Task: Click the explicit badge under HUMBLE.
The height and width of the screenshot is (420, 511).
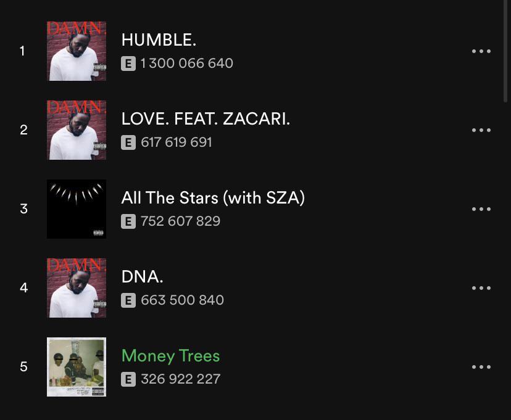Action: (x=128, y=64)
